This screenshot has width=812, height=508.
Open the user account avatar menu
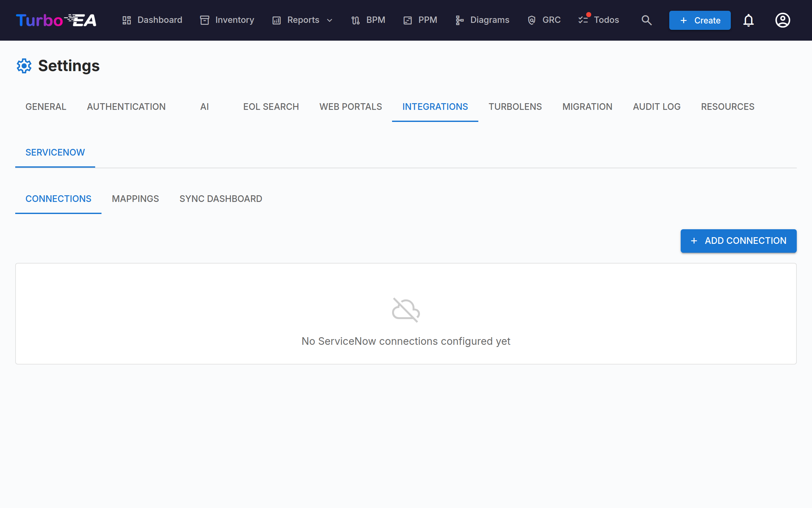point(783,20)
